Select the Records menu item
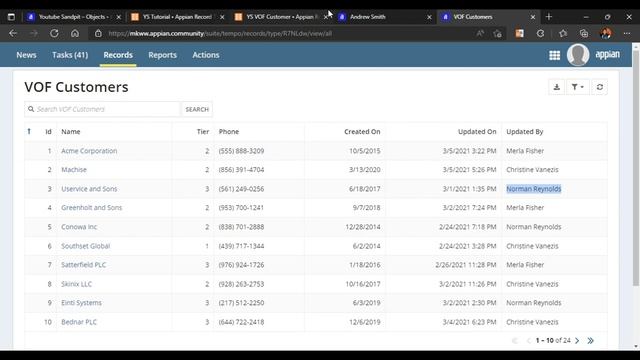 point(118,55)
